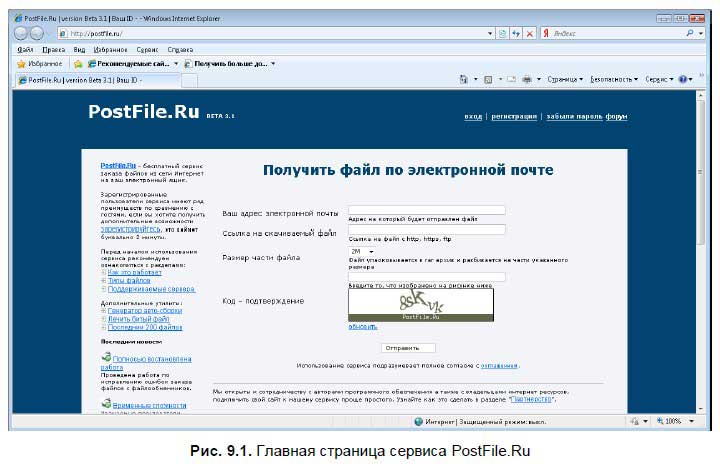This screenshot has width=720, height=466.
Task: Click the search magnifier icon
Action: click(688, 33)
